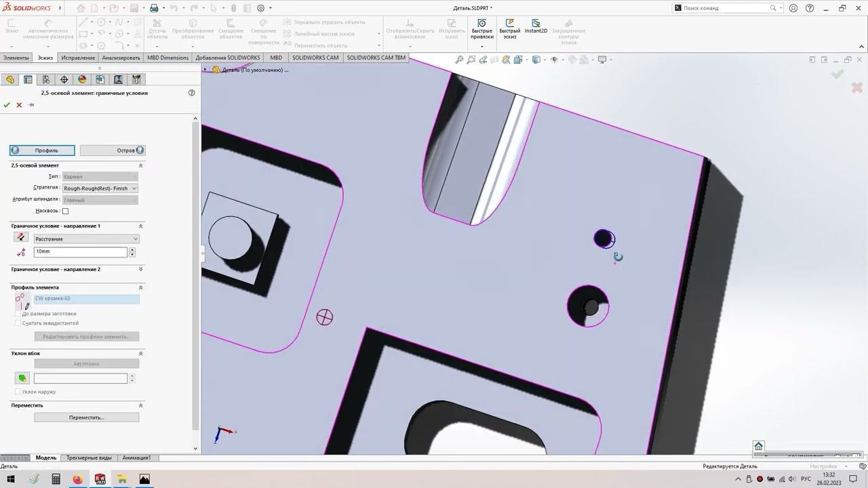The width and height of the screenshot is (868, 488).
Task: Open the Расстояние boundary condition dropdown
Action: click(x=87, y=239)
